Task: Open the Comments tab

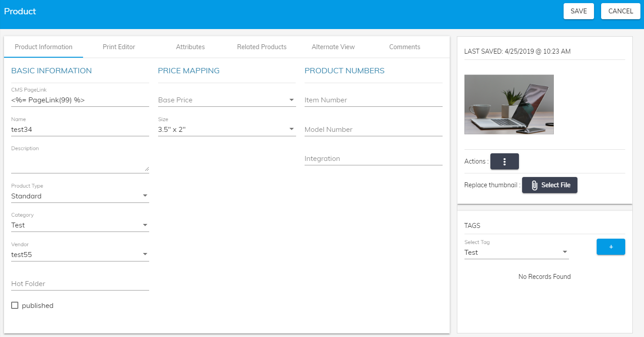Action: [405, 47]
